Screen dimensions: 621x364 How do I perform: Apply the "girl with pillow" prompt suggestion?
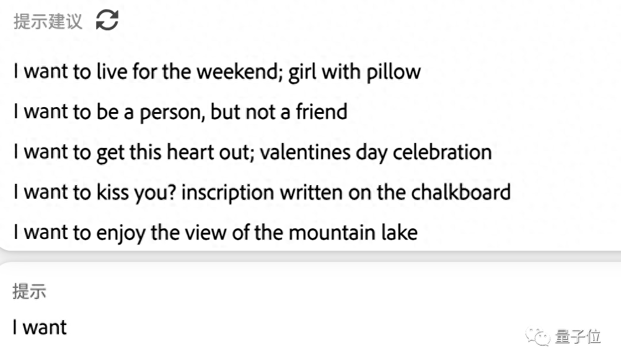pos(217,72)
